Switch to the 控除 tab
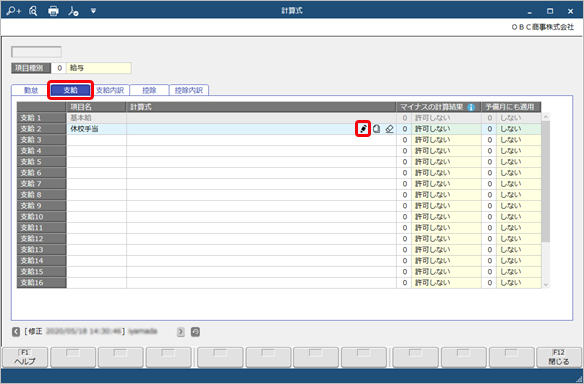Image resolution: width=584 pixels, height=384 pixels. click(149, 90)
